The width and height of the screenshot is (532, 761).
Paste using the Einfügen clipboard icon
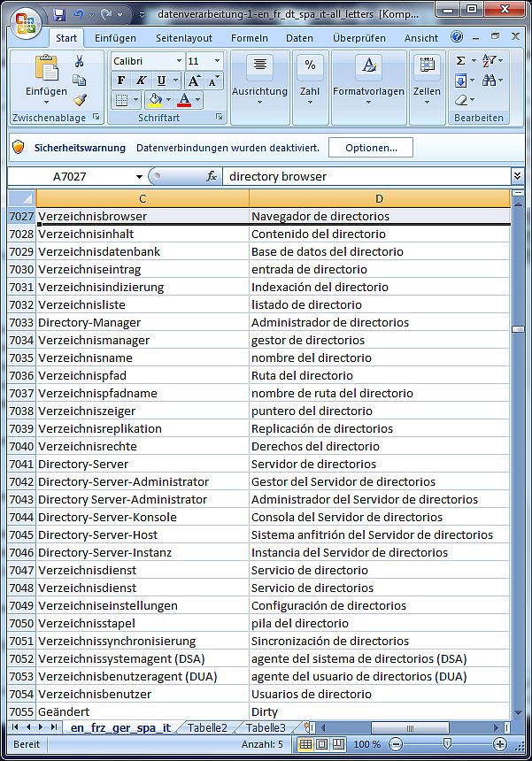47,67
